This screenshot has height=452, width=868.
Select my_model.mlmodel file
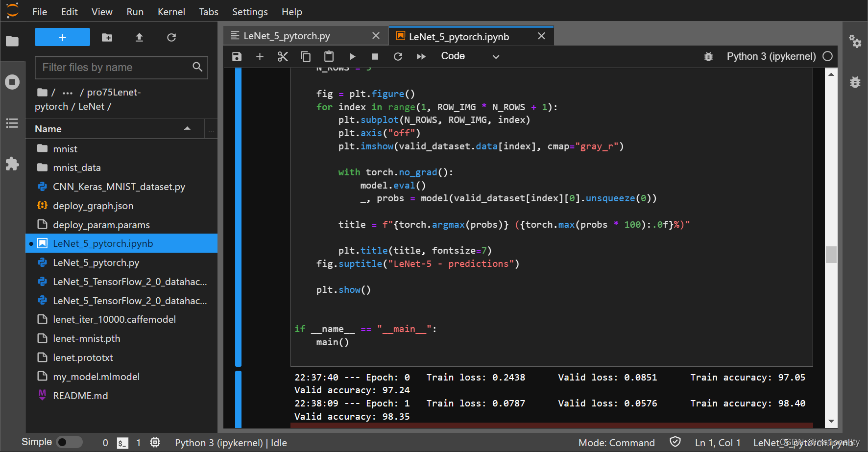tap(121, 377)
